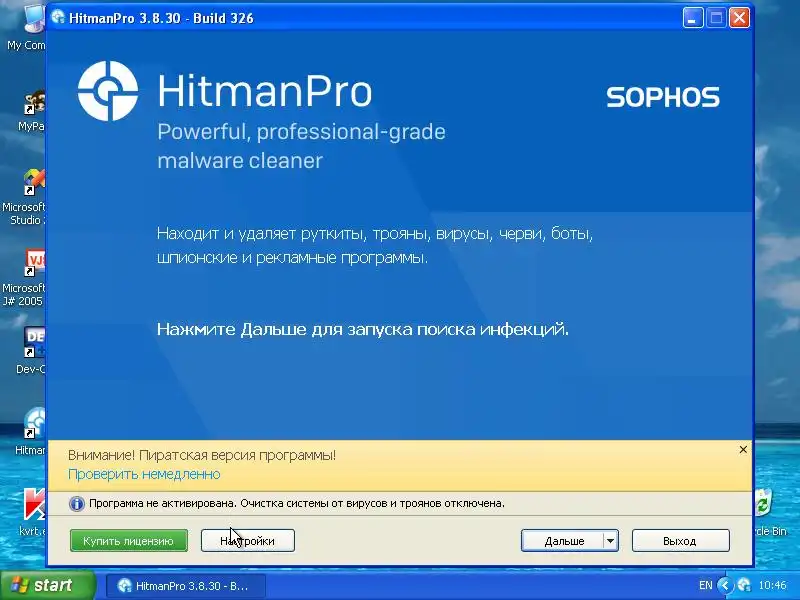800x600 pixels.
Task: Click the HitmanPro taskbar button
Action: point(186,586)
